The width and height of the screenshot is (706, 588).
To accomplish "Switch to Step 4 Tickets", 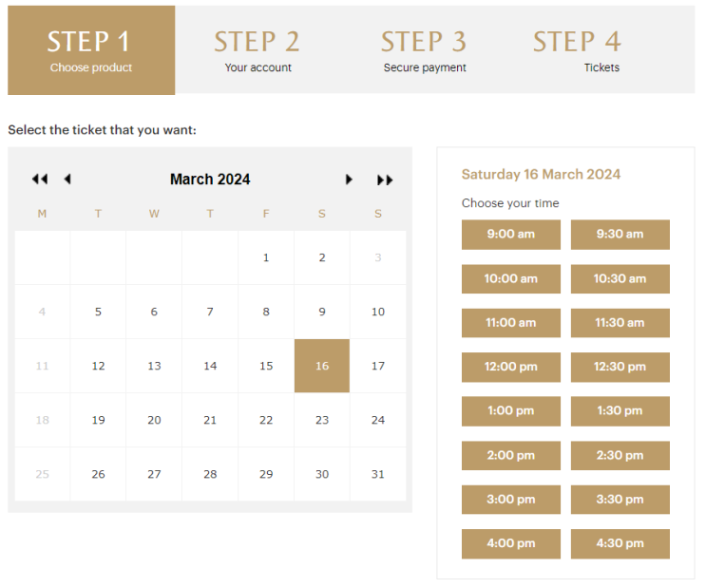I will pyautogui.click(x=601, y=50).
